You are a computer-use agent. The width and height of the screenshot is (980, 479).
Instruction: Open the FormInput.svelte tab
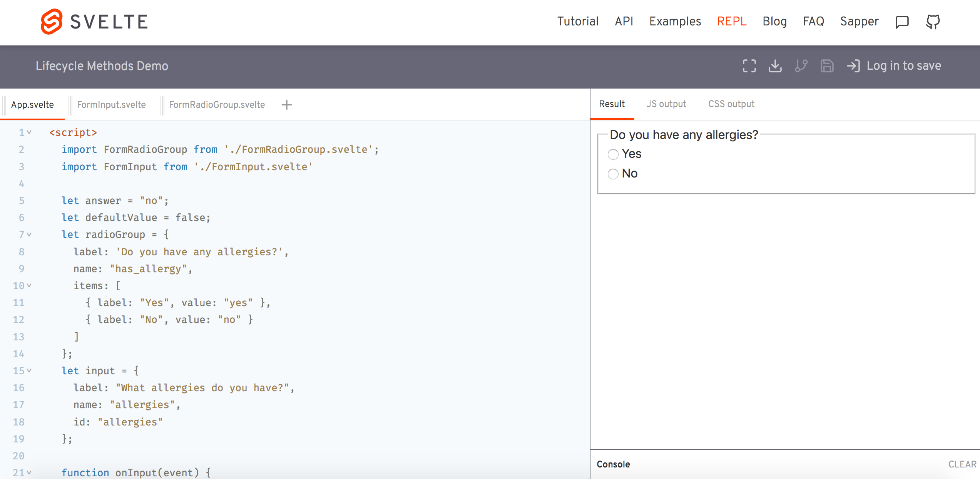(x=111, y=105)
